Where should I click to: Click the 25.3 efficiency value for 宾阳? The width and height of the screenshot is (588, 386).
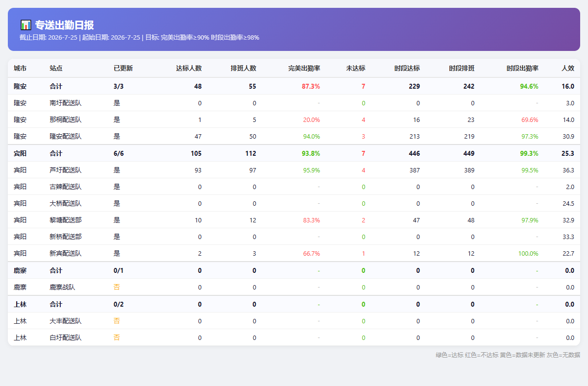tap(568, 153)
